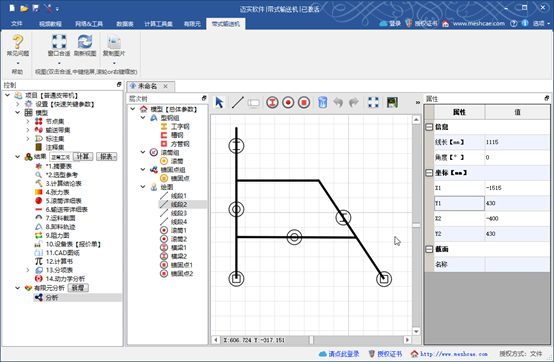
Task: Open 授权证书 in the top bar
Action: tap(422, 24)
